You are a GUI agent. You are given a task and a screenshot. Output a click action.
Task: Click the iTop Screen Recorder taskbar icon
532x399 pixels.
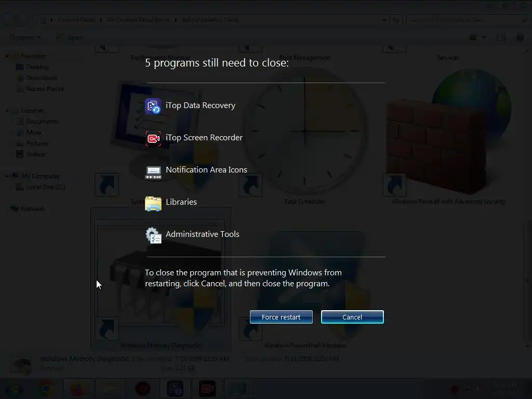(x=207, y=389)
